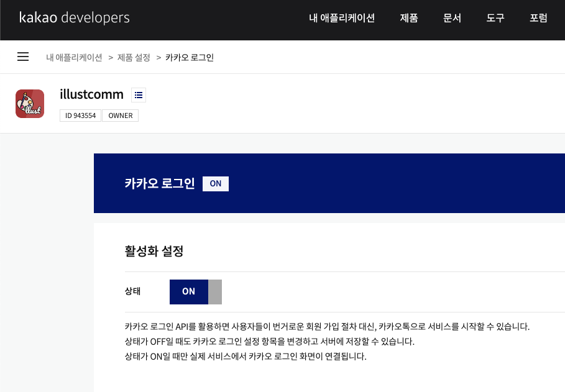The width and height of the screenshot is (565, 392).
Task: Click the line starting 상태가 OFF일 때도
Action: pyautogui.click(x=270, y=342)
